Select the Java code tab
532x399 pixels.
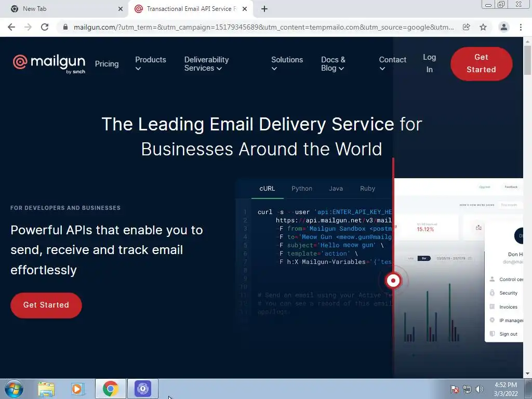[x=336, y=189]
